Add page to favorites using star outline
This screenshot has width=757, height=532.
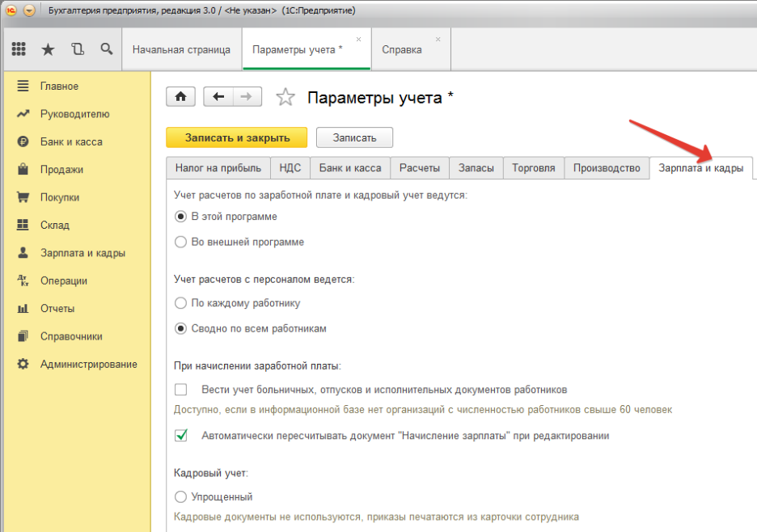point(285,98)
